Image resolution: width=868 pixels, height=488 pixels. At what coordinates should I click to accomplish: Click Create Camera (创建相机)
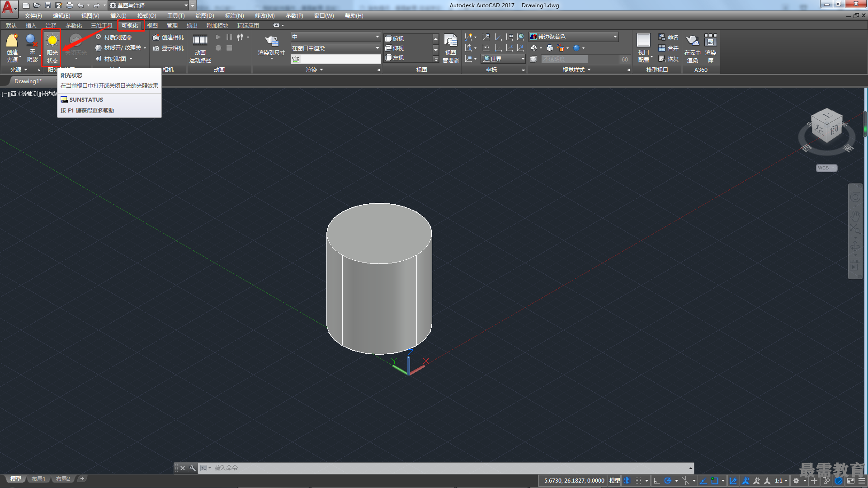tap(168, 37)
